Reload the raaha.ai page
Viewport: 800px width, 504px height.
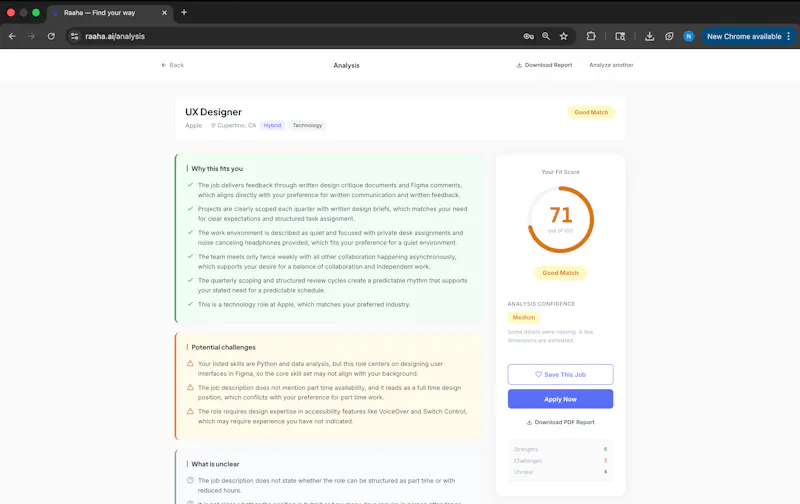51,36
